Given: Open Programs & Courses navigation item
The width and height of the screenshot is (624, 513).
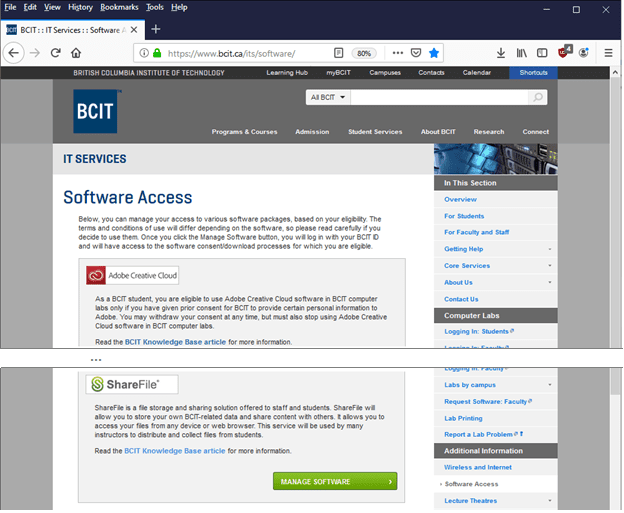Looking at the screenshot, I should (x=244, y=132).
